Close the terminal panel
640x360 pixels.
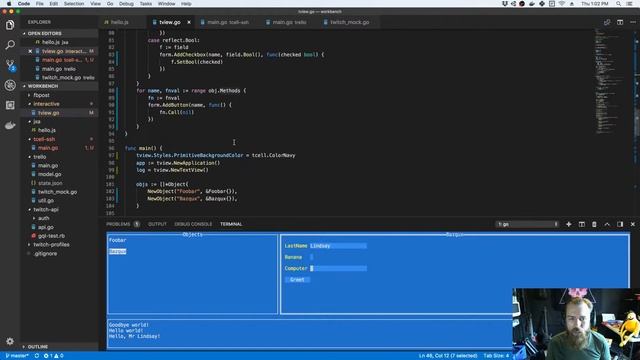tap(633, 224)
